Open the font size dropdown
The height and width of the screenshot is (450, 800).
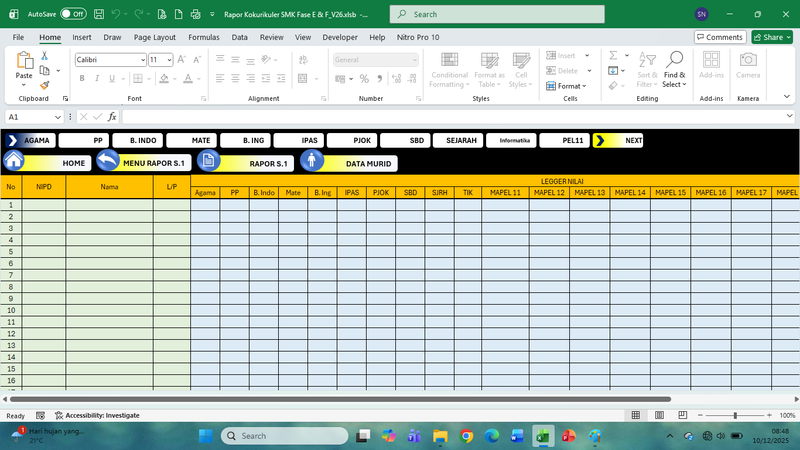pos(168,60)
